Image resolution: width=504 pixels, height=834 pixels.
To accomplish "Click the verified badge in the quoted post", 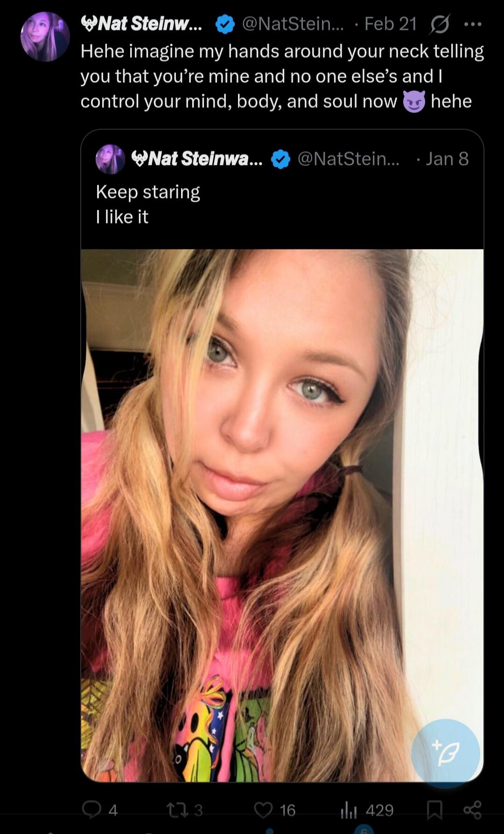I will (280, 159).
